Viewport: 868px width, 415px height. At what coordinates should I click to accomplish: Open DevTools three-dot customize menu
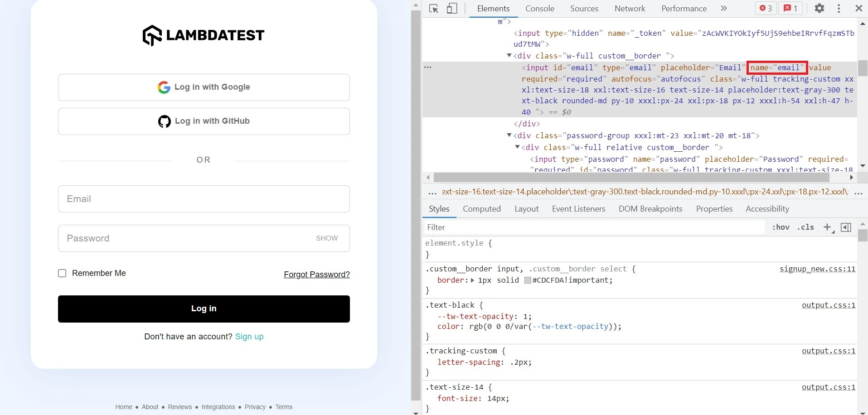[839, 8]
